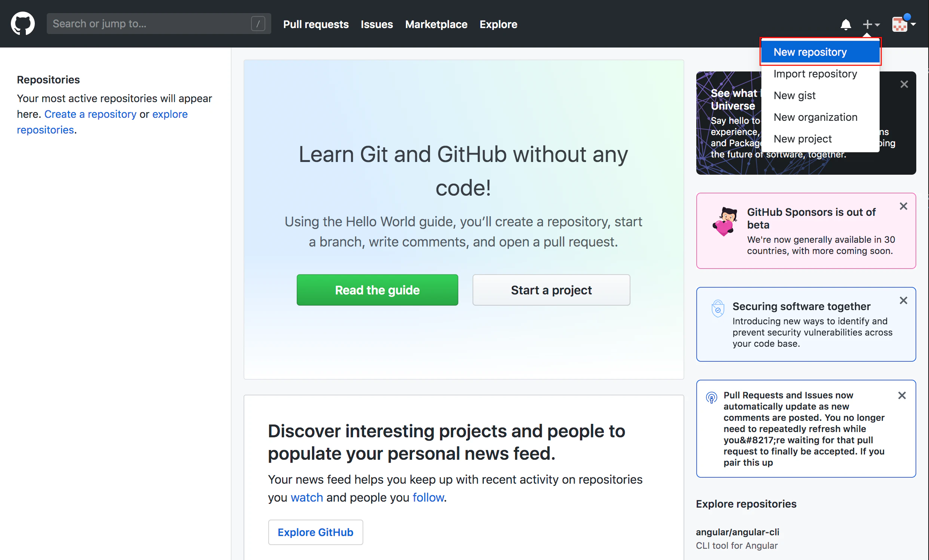Click the CLI tool for Angular description

pyautogui.click(x=737, y=546)
